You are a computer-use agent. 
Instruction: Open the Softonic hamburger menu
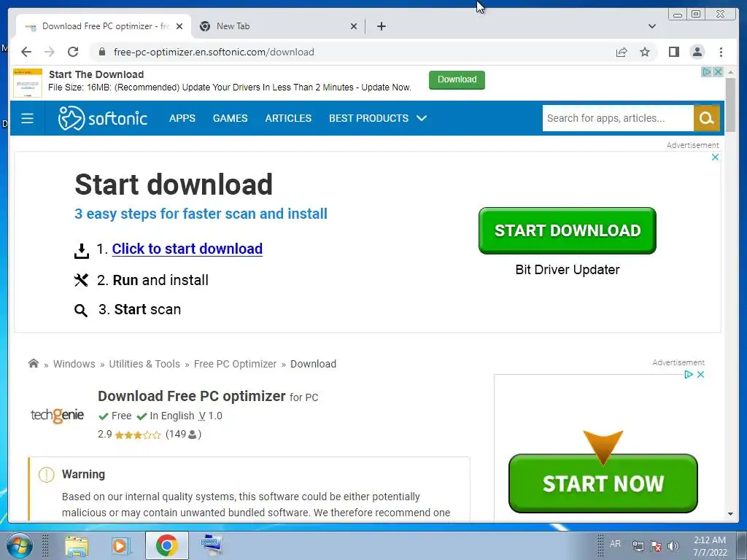(27, 118)
